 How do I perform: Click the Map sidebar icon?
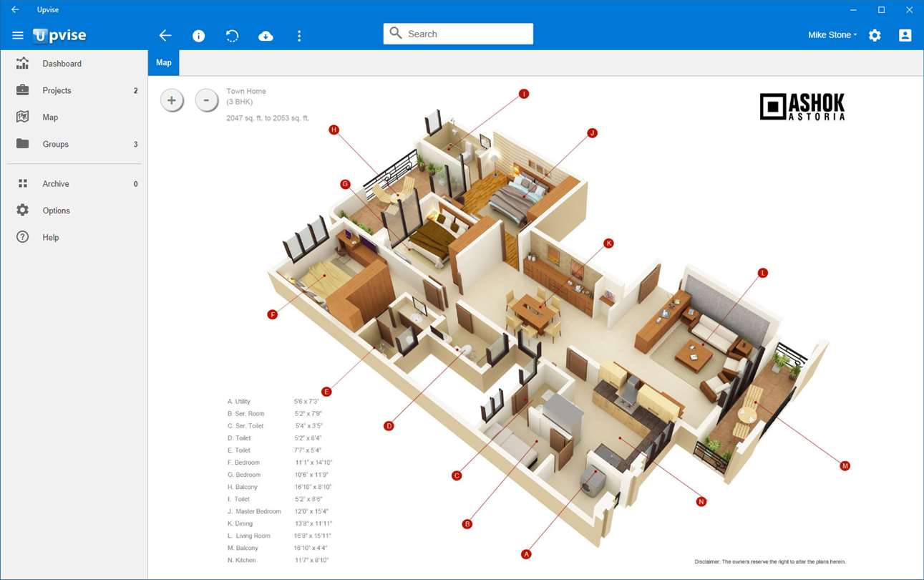pyautogui.click(x=22, y=117)
